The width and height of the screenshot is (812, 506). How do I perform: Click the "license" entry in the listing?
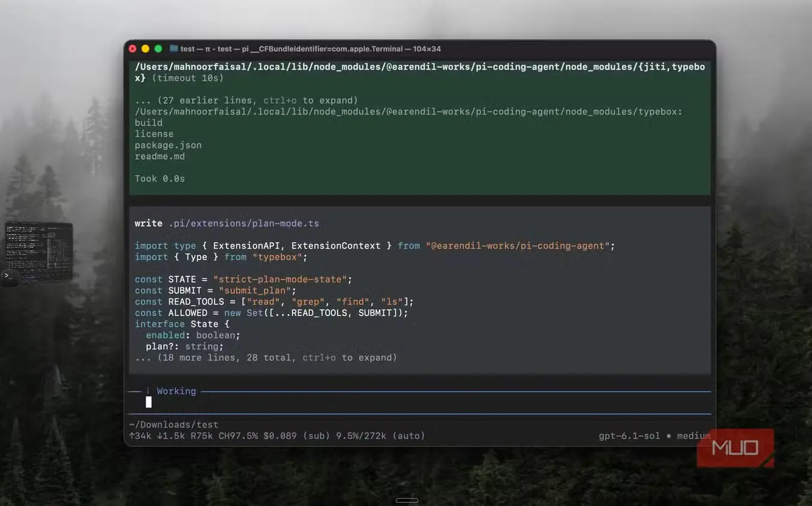click(154, 134)
